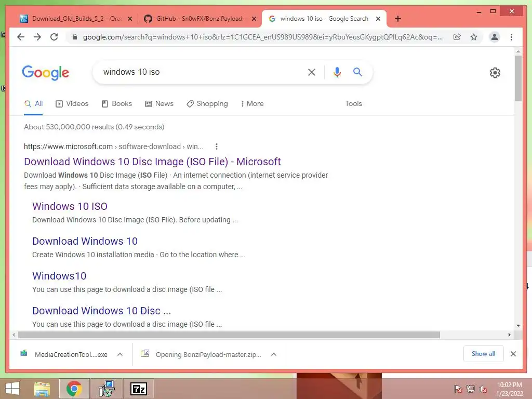The image size is (532, 399).
Task: Open Chrome's three-dot menu
Action: (511, 37)
